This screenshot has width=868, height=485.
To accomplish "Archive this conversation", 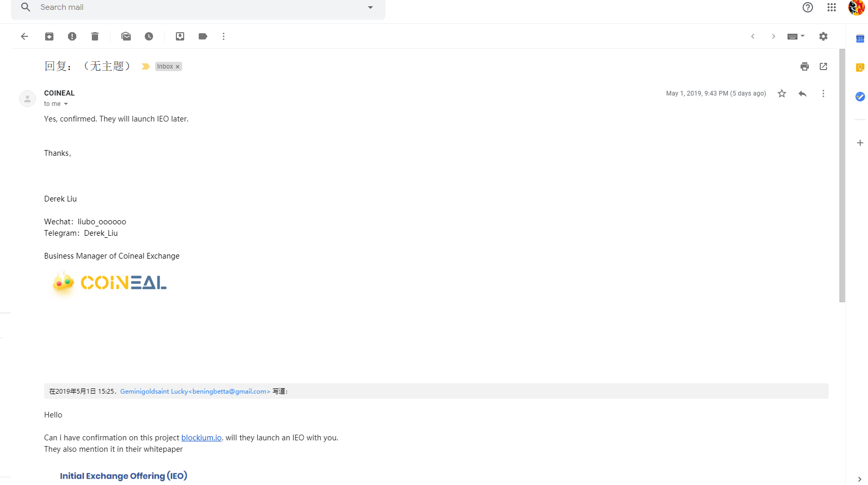I will click(49, 36).
